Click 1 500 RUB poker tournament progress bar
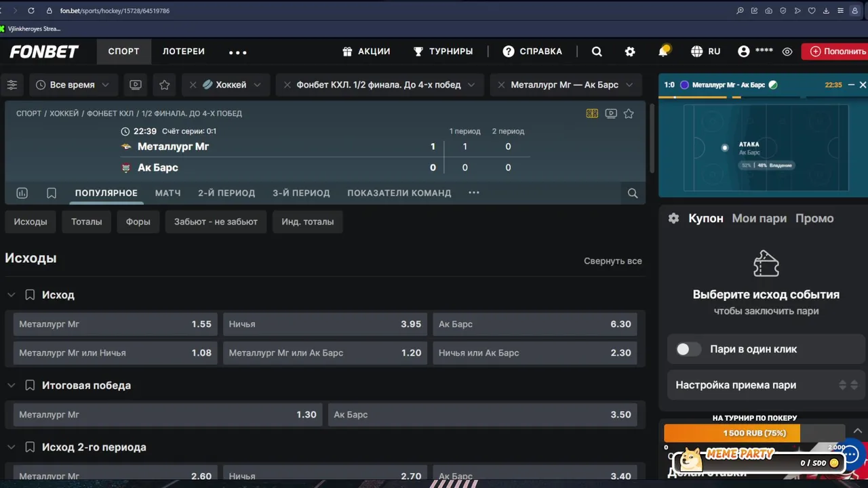This screenshot has width=868, height=488. (x=754, y=433)
